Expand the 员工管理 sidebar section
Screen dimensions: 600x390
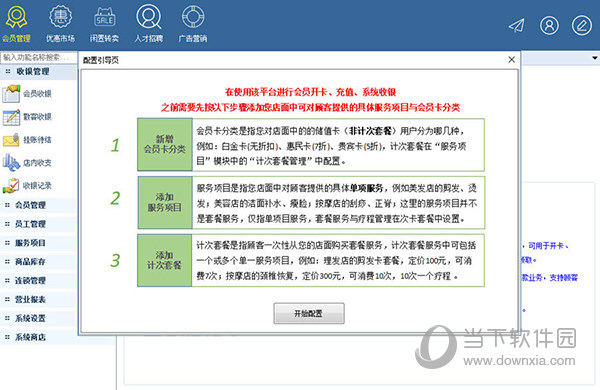pos(38,224)
